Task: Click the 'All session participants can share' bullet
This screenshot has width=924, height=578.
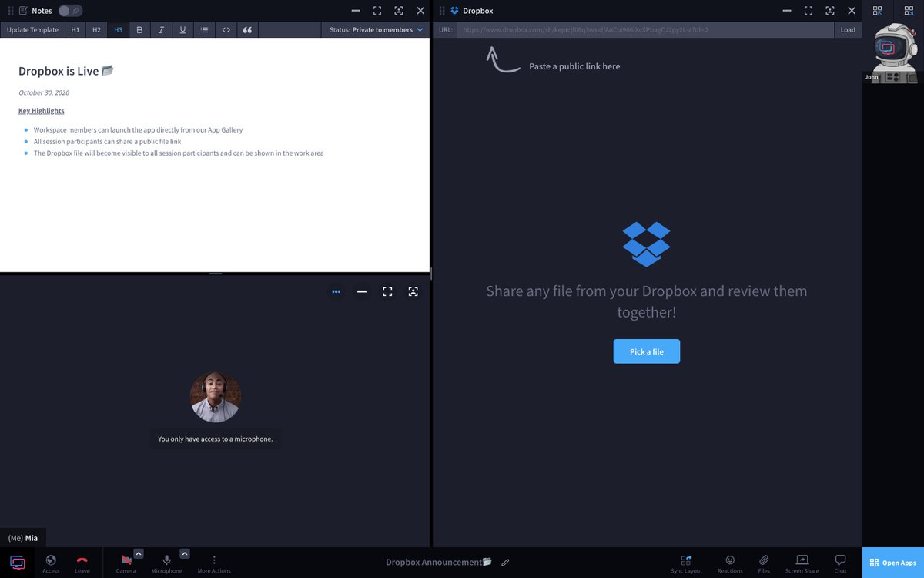Action: 107,142
